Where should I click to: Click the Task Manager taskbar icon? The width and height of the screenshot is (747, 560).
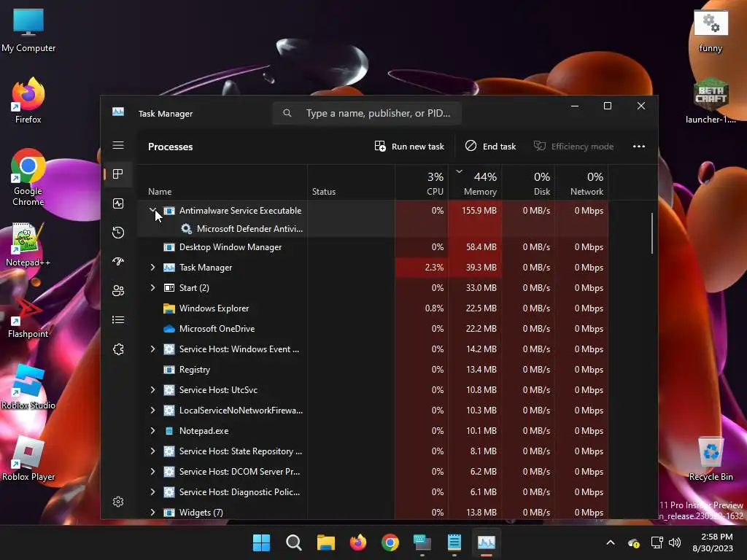(x=487, y=542)
